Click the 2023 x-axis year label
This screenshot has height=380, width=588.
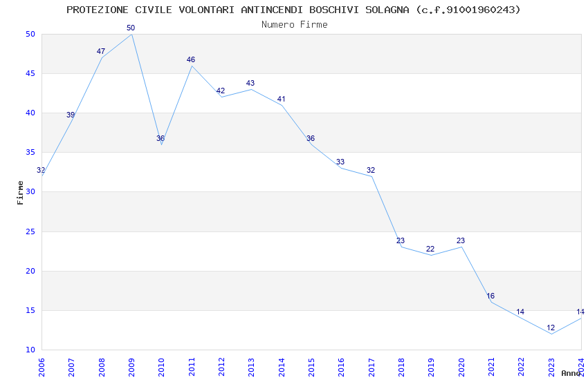tap(551, 368)
